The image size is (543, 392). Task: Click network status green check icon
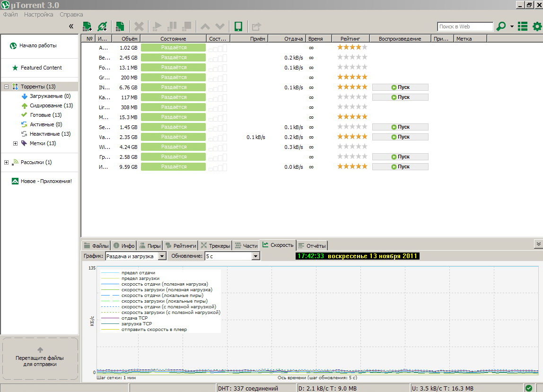point(528,388)
